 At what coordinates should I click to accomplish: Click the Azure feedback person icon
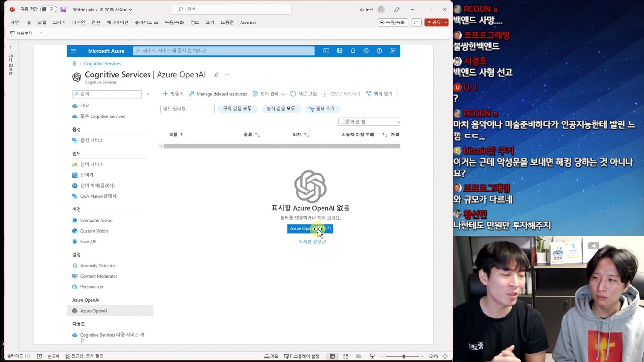(392, 51)
